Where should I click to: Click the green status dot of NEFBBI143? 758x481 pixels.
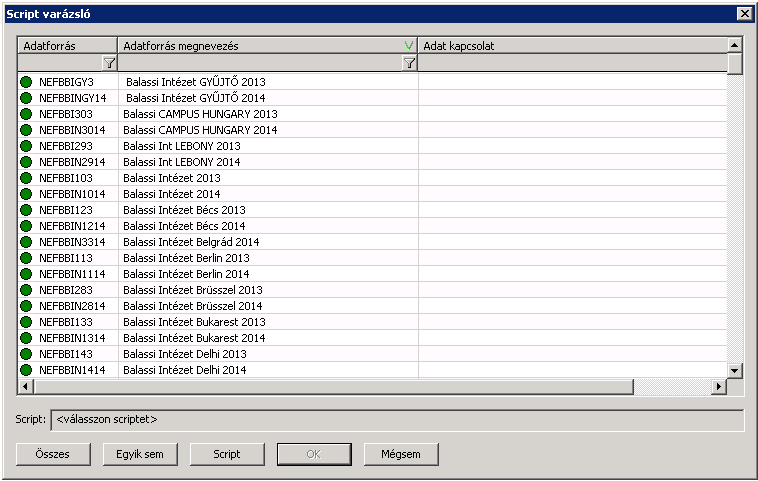[26, 354]
